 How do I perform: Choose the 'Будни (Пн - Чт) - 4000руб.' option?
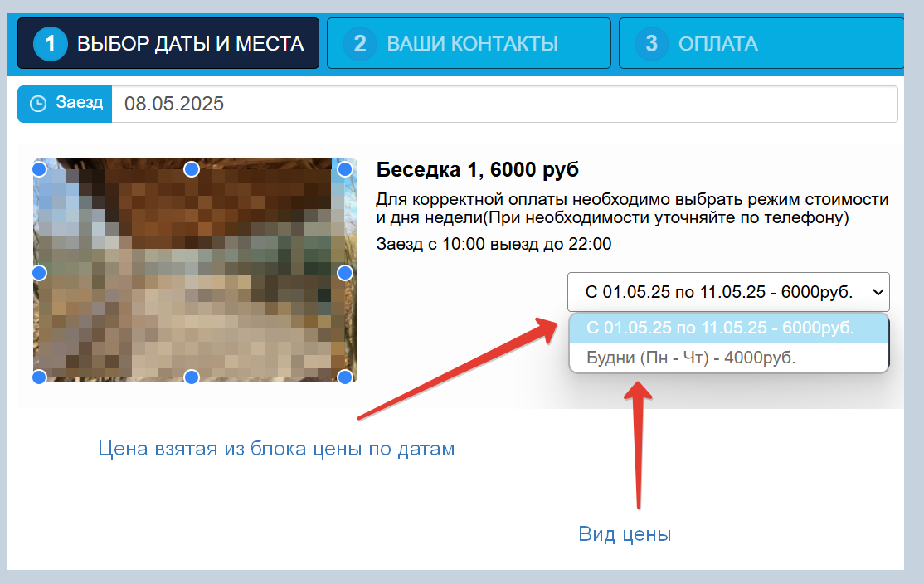point(728,357)
